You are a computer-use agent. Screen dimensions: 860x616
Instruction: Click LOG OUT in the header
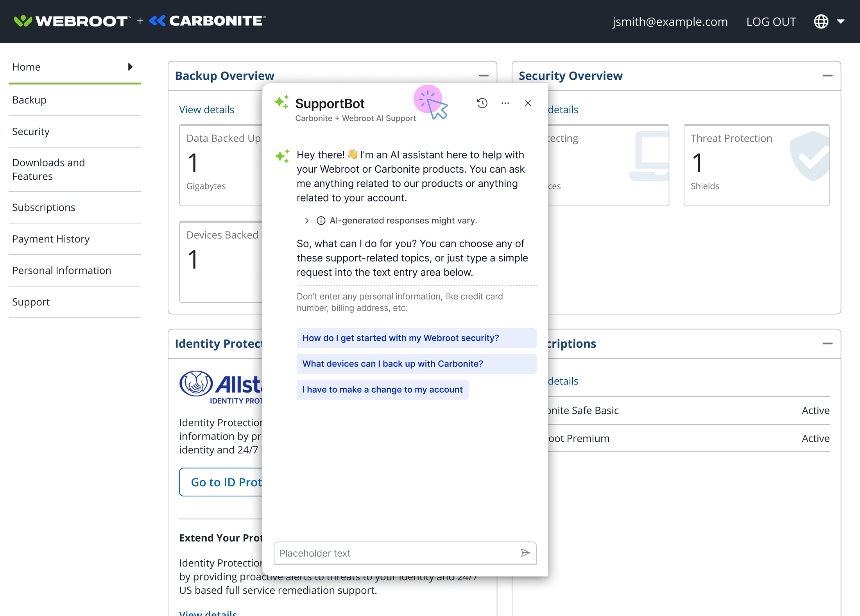tap(771, 21)
